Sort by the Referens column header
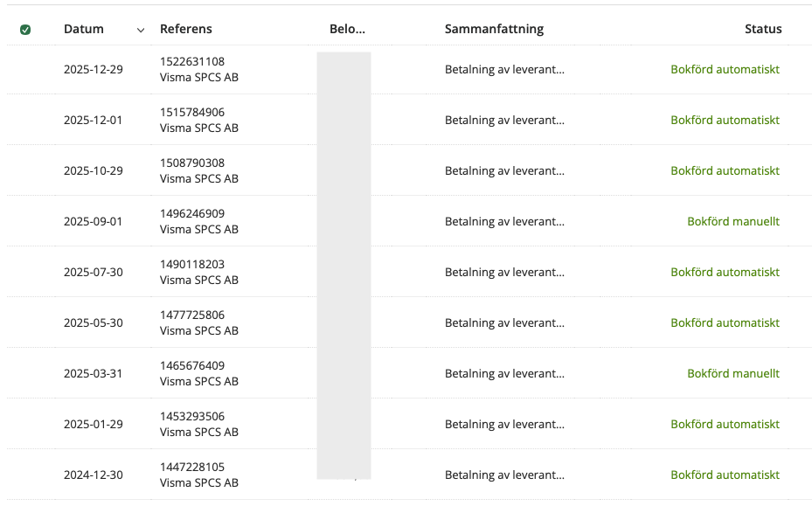Image resolution: width=812 pixels, height=506 pixels. tap(186, 29)
